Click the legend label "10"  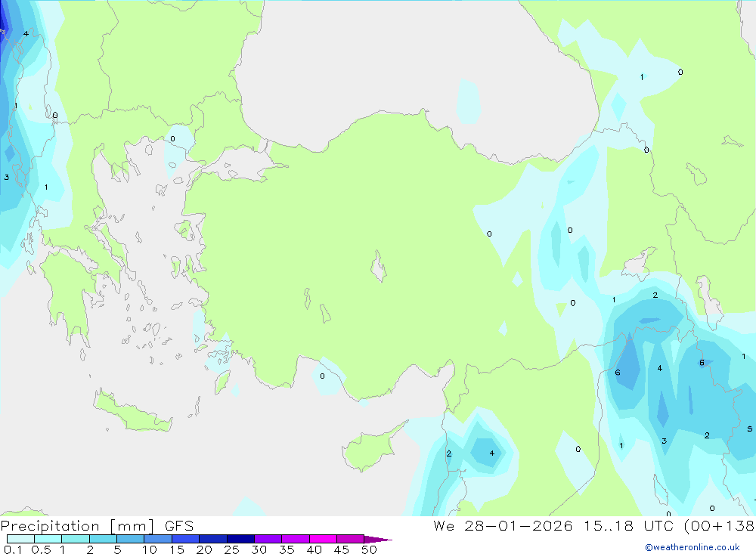pos(150,549)
